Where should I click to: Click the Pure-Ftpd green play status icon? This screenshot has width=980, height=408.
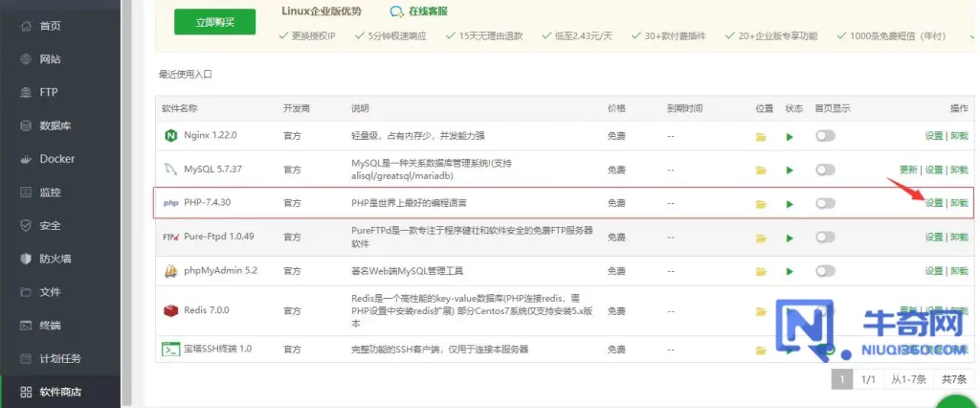pos(790,238)
